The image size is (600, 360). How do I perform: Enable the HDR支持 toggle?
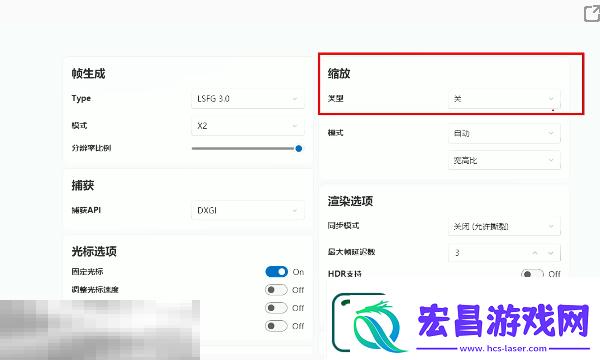pos(532,274)
